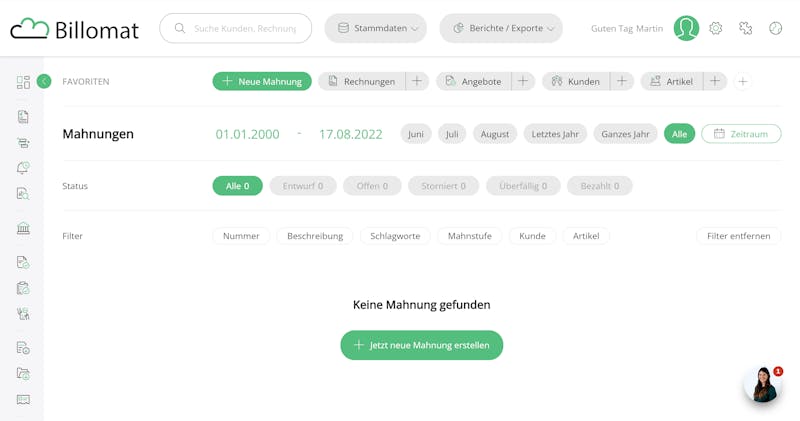Screen dimensions: 800x421
Task: Open the clipboard check sidebar icon
Action: (x=23, y=288)
